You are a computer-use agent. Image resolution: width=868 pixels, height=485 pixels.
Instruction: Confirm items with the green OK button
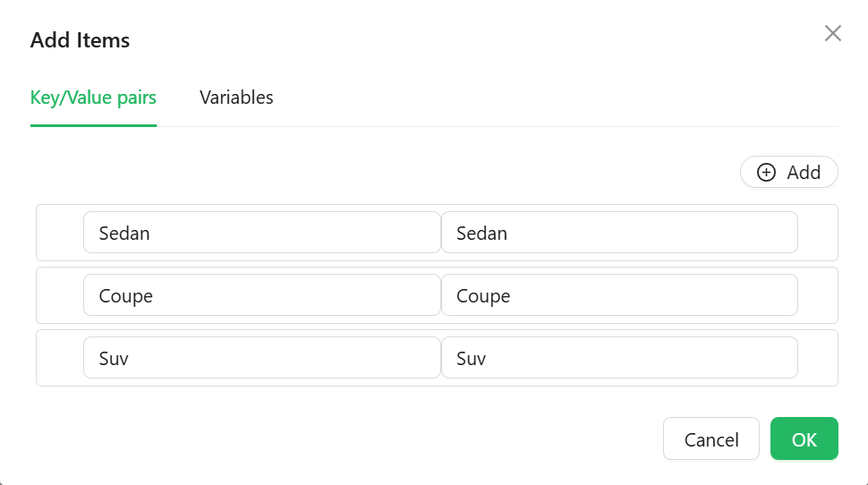click(804, 439)
